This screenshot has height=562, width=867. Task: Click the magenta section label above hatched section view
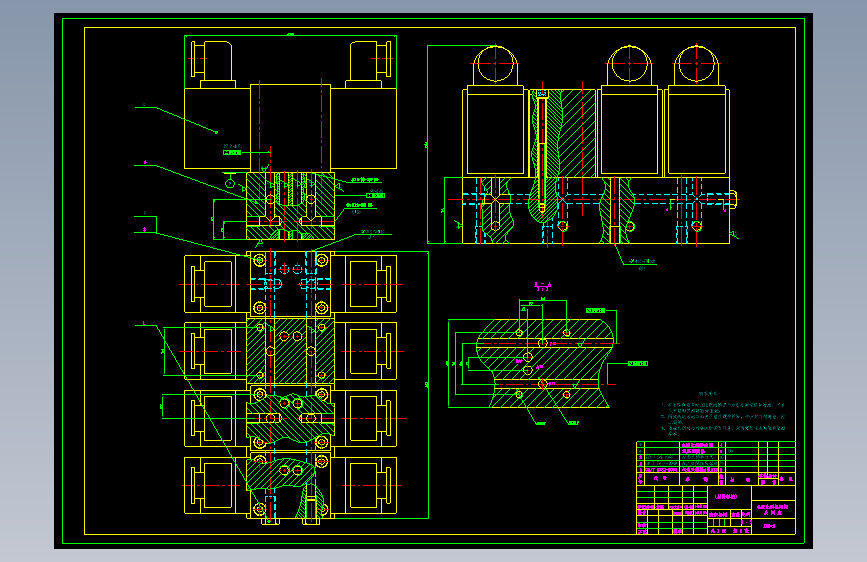tap(542, 286)
